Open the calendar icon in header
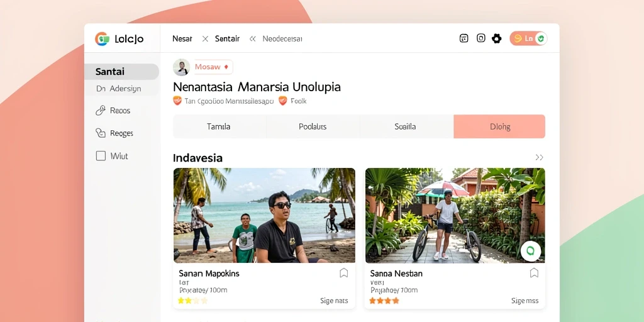 click(x=464, y=38)
